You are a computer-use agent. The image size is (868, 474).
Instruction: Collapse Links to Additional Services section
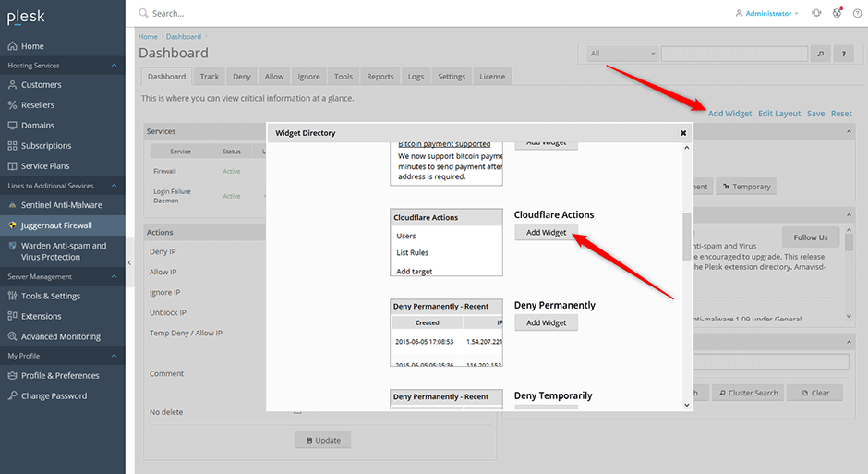pyautogui.click(x=114, y=186)
